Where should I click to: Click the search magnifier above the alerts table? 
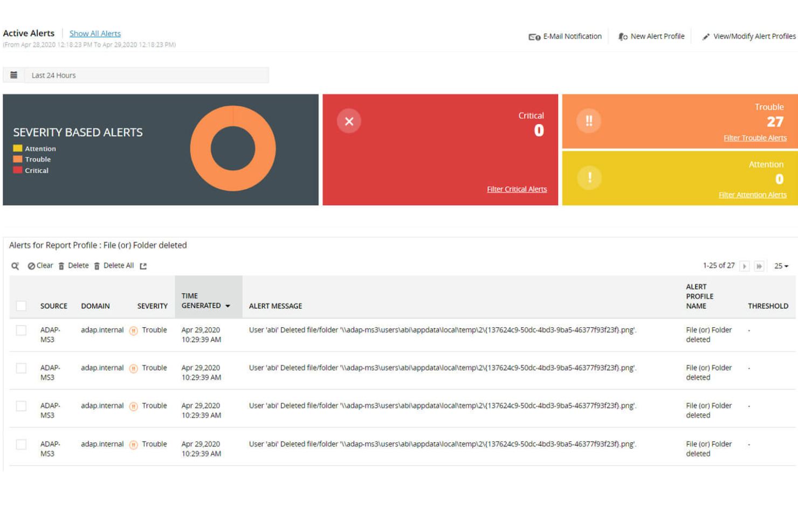point(15,265)
